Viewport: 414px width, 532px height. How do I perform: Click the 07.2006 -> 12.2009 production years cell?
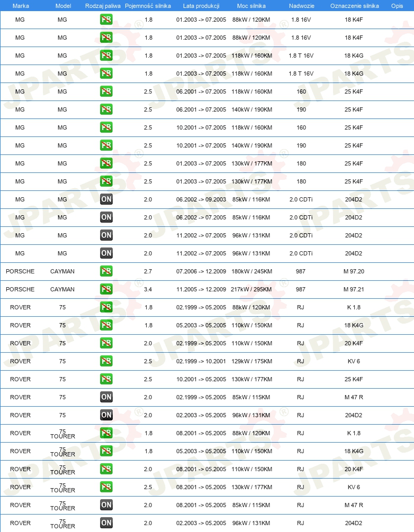(x=201, y=271)
